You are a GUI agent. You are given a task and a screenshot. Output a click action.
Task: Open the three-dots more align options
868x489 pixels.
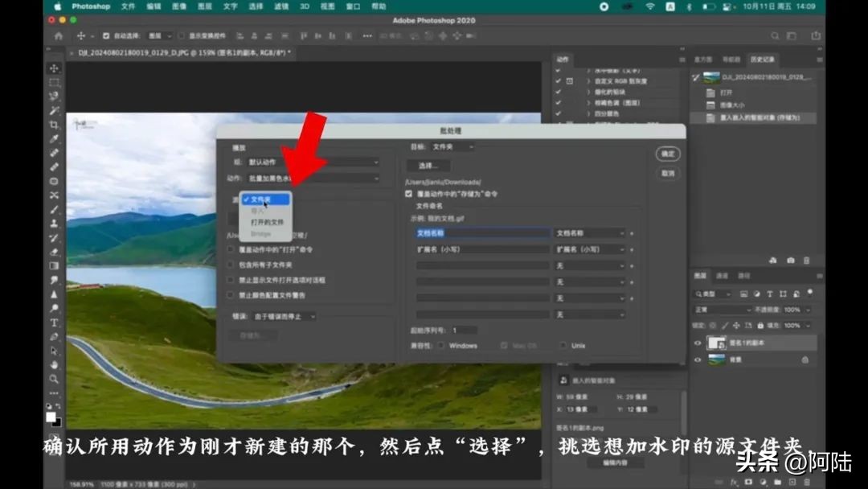pyautogui.click(x=367, y=35)
